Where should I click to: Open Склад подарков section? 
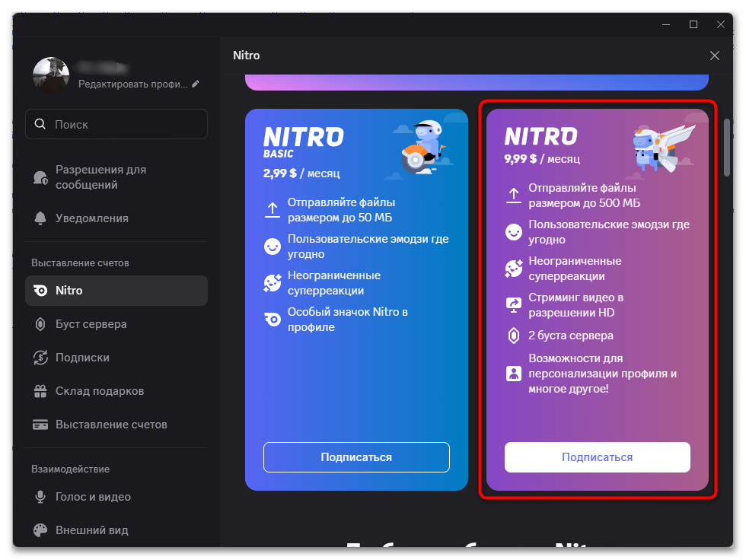coord(116,391)
